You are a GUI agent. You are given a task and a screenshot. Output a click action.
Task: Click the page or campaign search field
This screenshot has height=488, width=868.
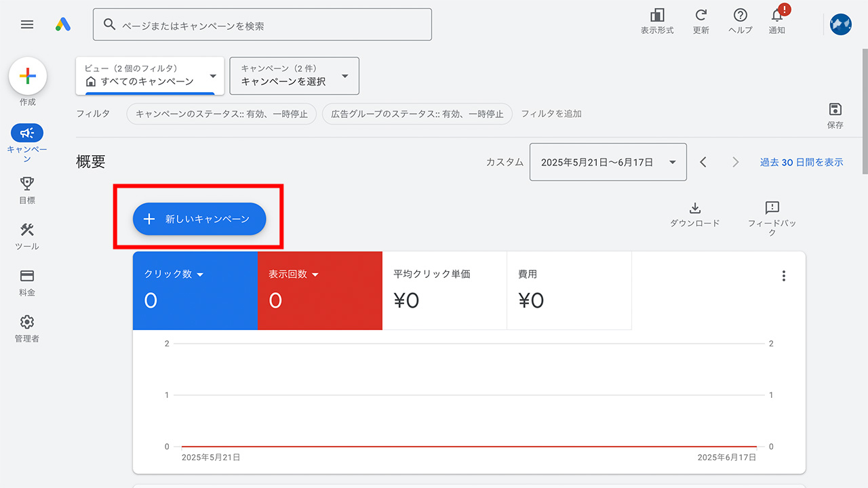[x=262, y=24]
